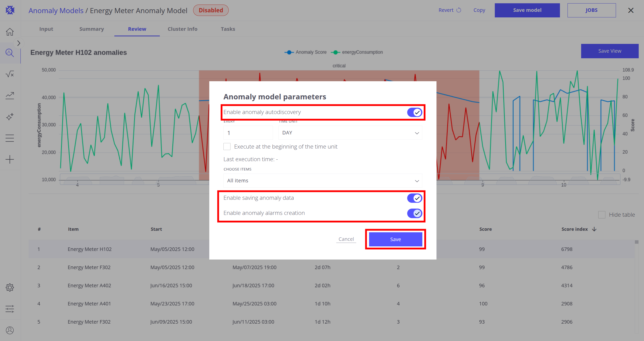Viewport: 644px width, 341px height.
Task: Open the user profile icon
Action: [10, 330]
